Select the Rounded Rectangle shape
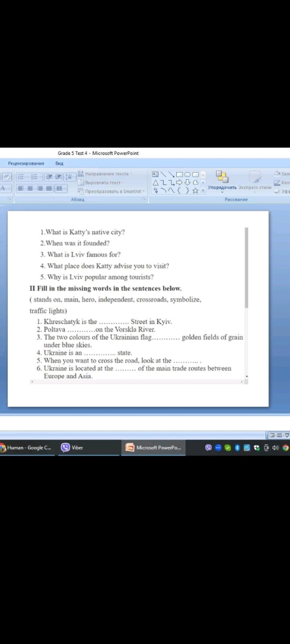The image size is (290, 644). pyautogui.click(x=195, y=174)
